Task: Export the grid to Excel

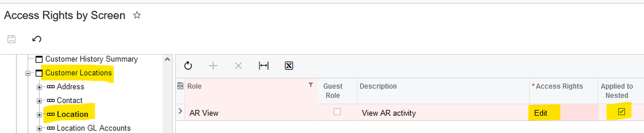Action: click(x=289, y=66)
